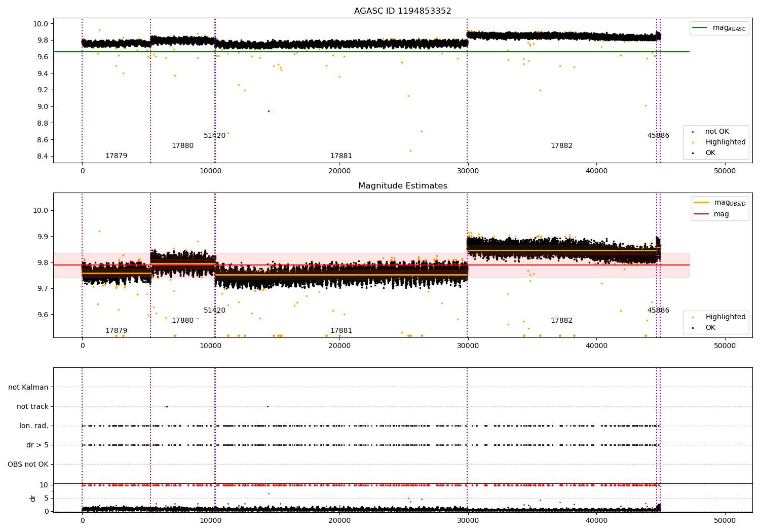Select obsid label 17879 in top plot

116,156
